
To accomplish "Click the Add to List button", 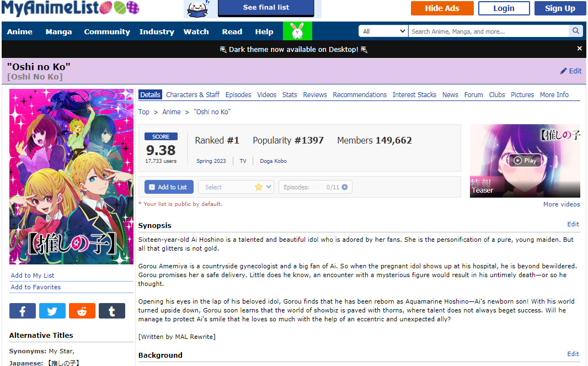I will pyautogui.click(x=169, y=187).
